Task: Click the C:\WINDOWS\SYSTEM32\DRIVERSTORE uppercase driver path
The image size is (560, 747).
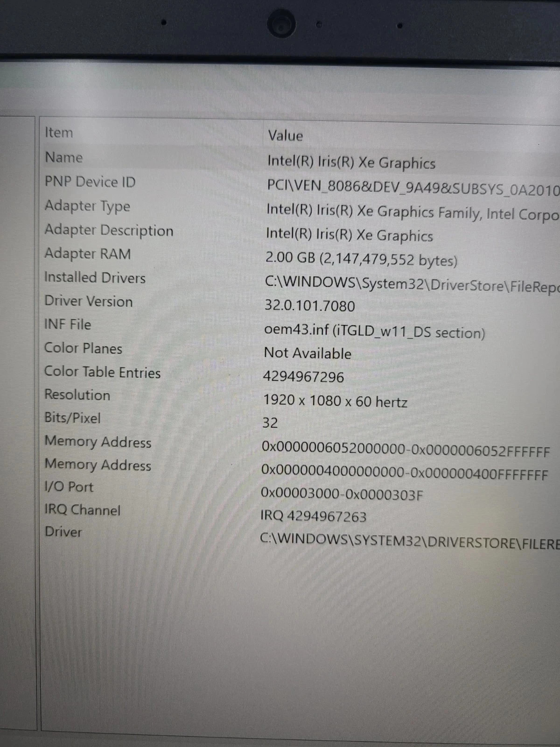Action: pos(409,542)
